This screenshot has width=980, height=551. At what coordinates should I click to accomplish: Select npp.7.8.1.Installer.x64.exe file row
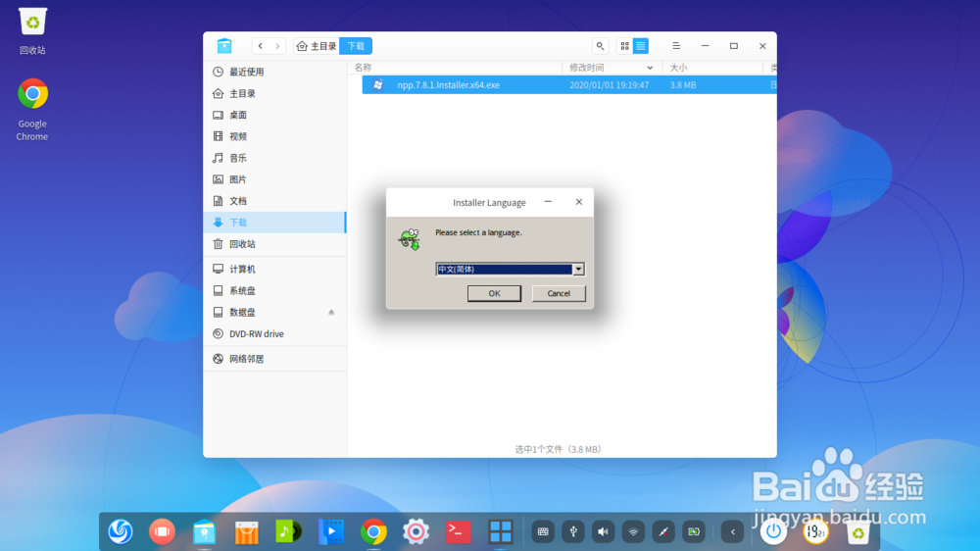coord(568,85)
